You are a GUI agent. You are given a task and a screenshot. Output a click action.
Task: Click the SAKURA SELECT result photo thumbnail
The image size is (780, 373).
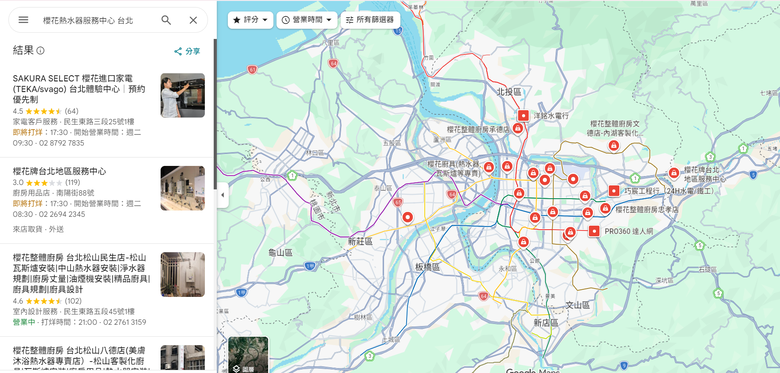pos(183,95)
